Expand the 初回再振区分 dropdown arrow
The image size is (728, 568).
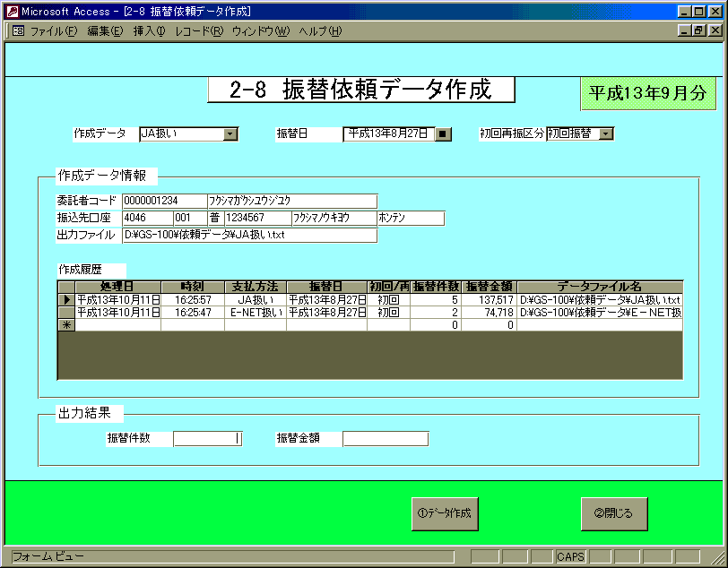(x=605, y=134)
